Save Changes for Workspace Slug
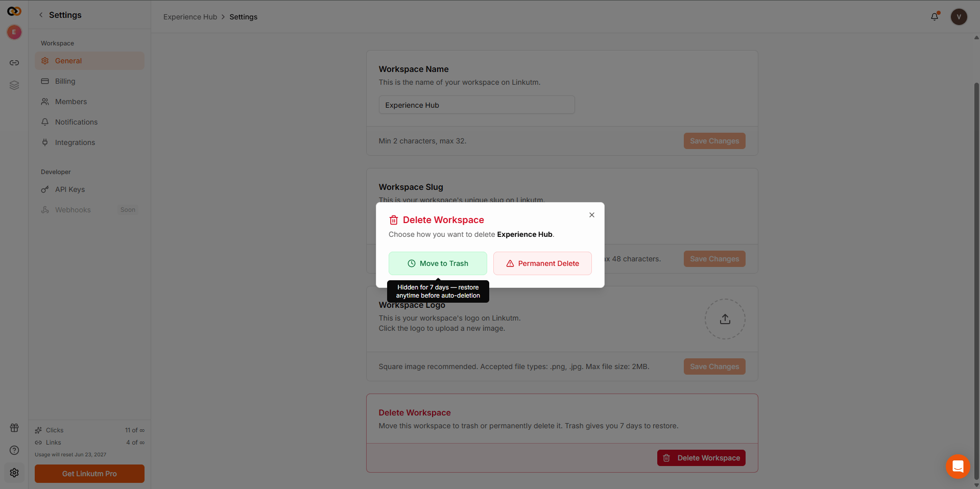980x489 pixels. click(x=714, y=259)
